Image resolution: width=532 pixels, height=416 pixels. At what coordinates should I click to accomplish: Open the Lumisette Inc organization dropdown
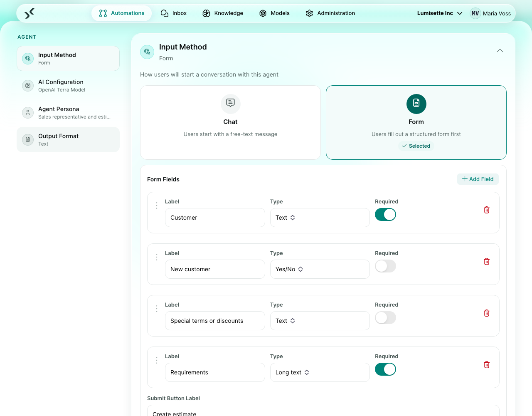tap(440, 13)
